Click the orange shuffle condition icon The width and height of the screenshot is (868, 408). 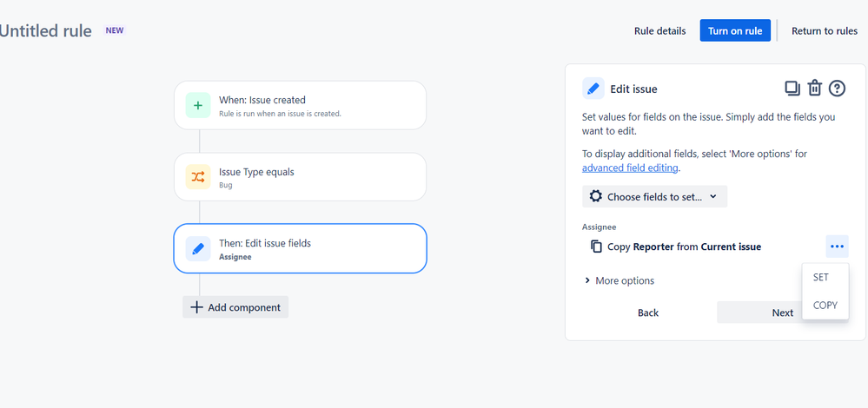(x=198, y=177)
